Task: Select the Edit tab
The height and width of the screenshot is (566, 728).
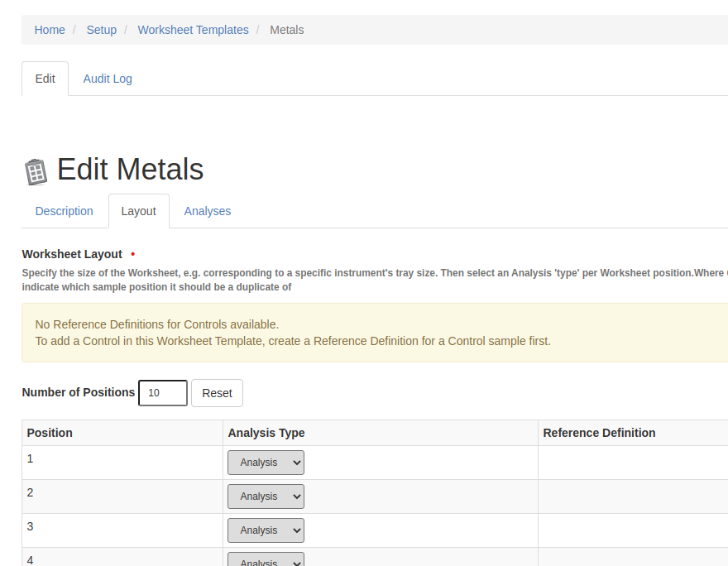Action: (x=45, y=78)
